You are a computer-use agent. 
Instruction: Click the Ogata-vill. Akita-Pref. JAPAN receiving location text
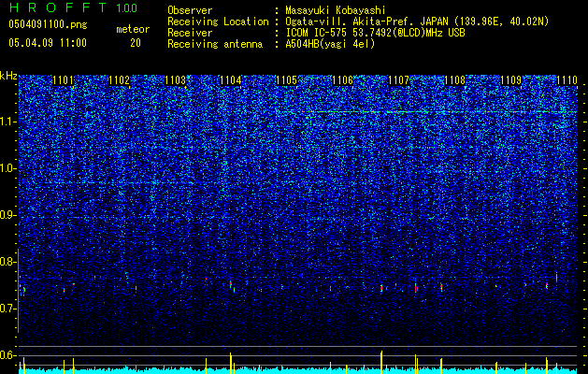pyautogui.click(x=417, y=22)
